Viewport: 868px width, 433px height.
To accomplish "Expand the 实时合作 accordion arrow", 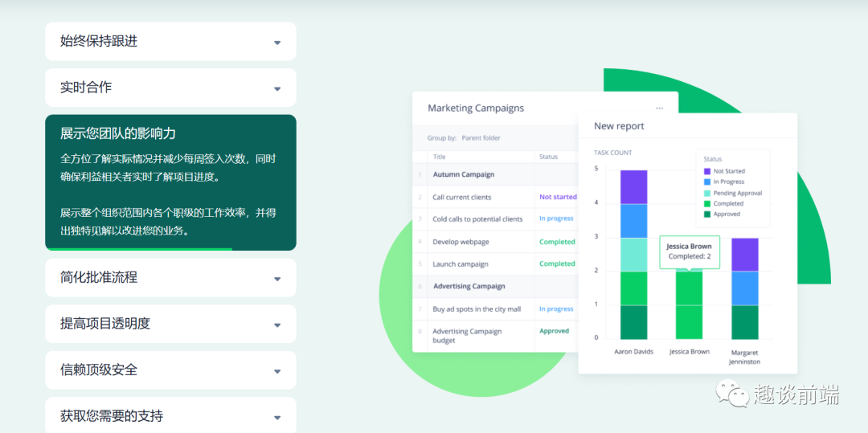I will 277,89.
